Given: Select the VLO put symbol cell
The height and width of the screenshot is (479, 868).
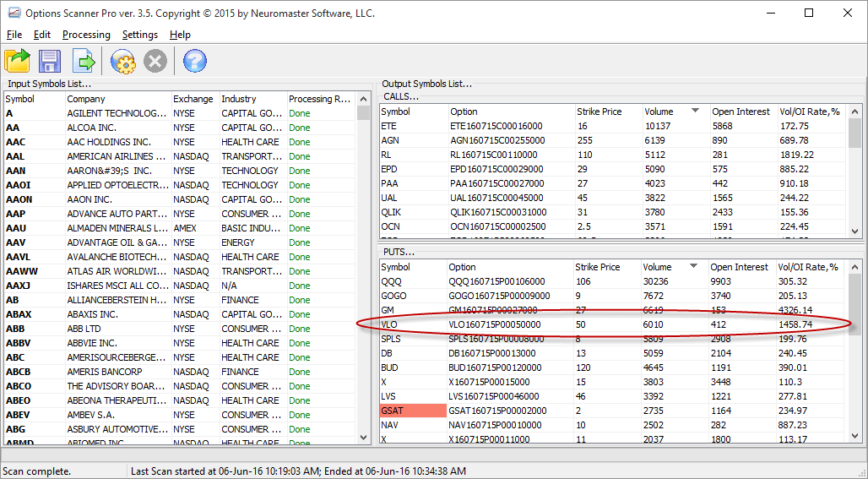Looking at the screenshot, I should point(413,324).
